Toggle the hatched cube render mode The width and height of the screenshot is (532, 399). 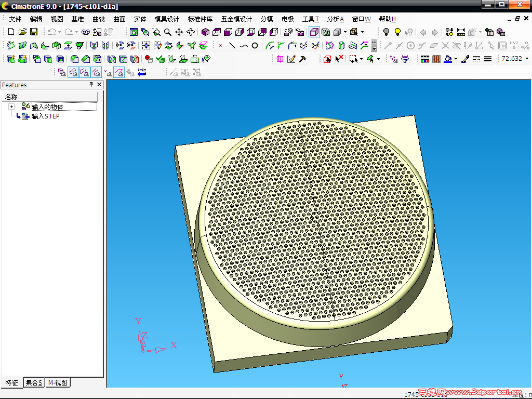[x=326, y=32]
